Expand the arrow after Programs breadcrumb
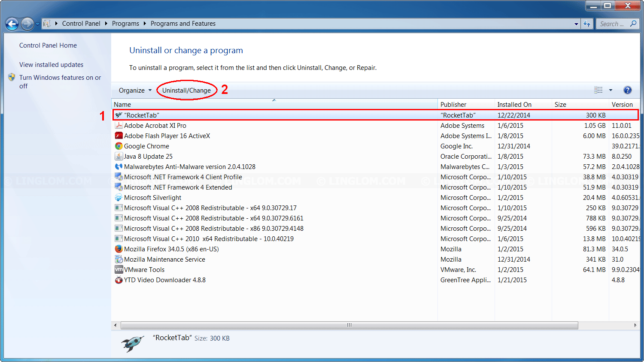644x362 pixels. coord(145,24)
